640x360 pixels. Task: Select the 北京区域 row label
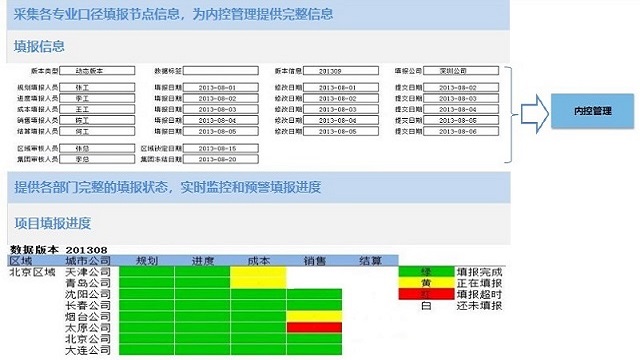[32, 272]
